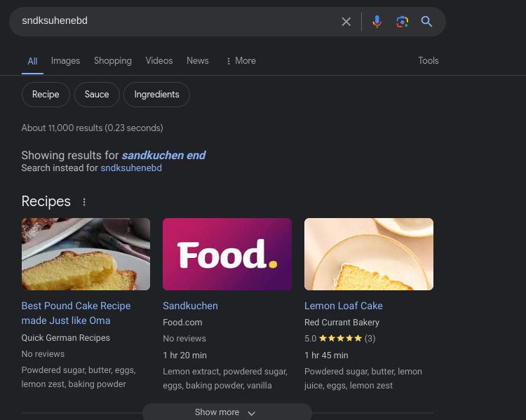Go to the News tab

click(197, 61)
